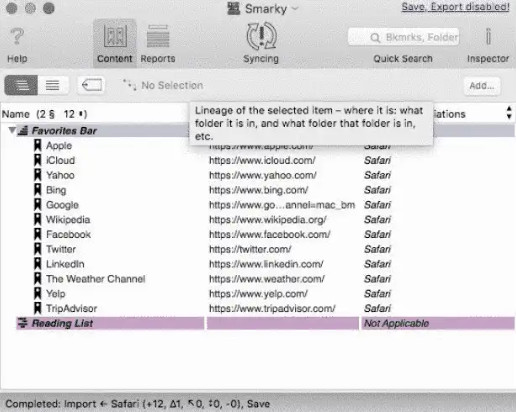The height and width of the screenshot is (412, 516).
Task: Select the Yelp bookmark name
Action: coord(56,294)
